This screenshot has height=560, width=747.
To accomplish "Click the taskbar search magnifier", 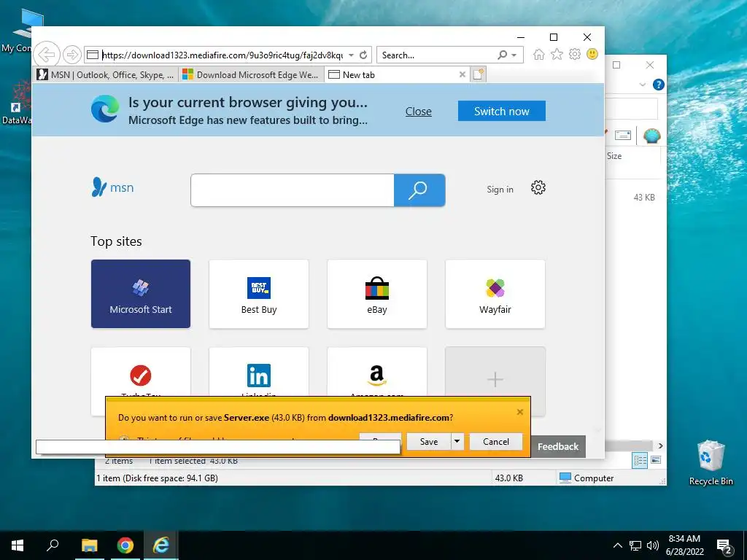I will [53, 545].
